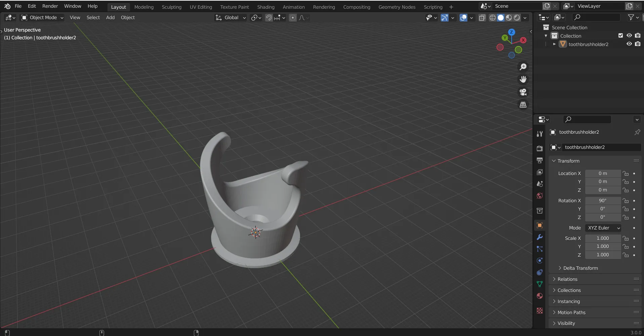Click the zoom magnifier icon in viewport
Viewport: 644px width, 336px height.
tap(523, 67)
